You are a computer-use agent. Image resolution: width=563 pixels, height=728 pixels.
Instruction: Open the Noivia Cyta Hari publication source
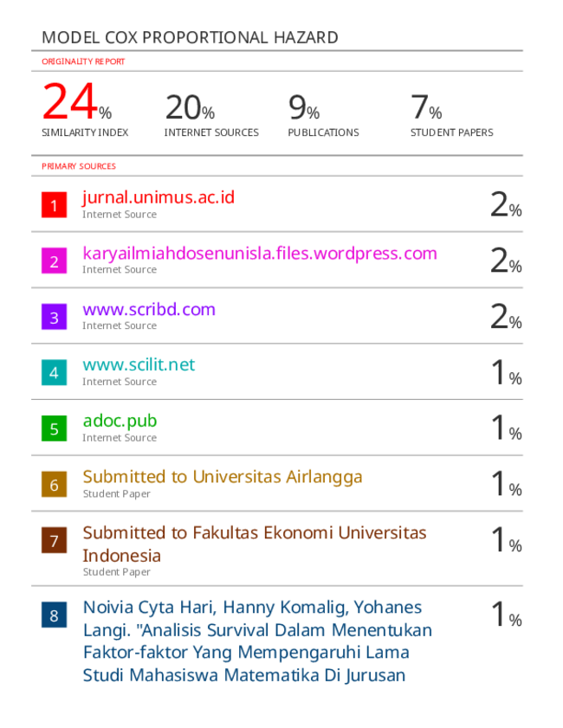coord(257,641)
